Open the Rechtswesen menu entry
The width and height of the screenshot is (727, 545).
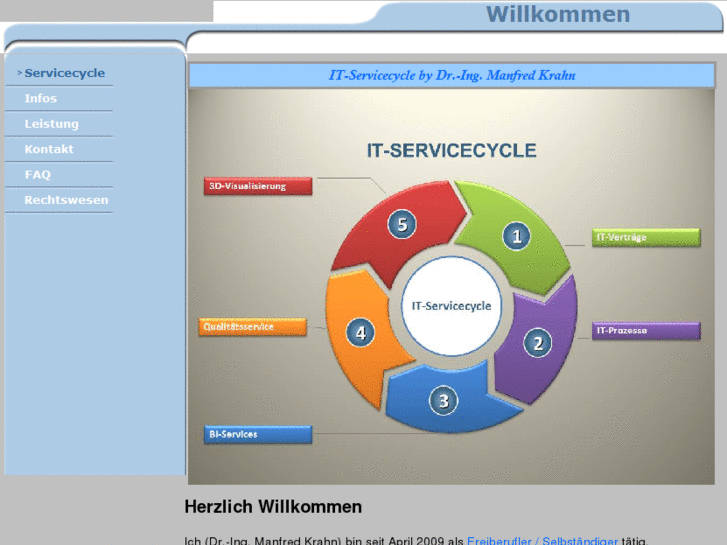click(x=66, y=200)
